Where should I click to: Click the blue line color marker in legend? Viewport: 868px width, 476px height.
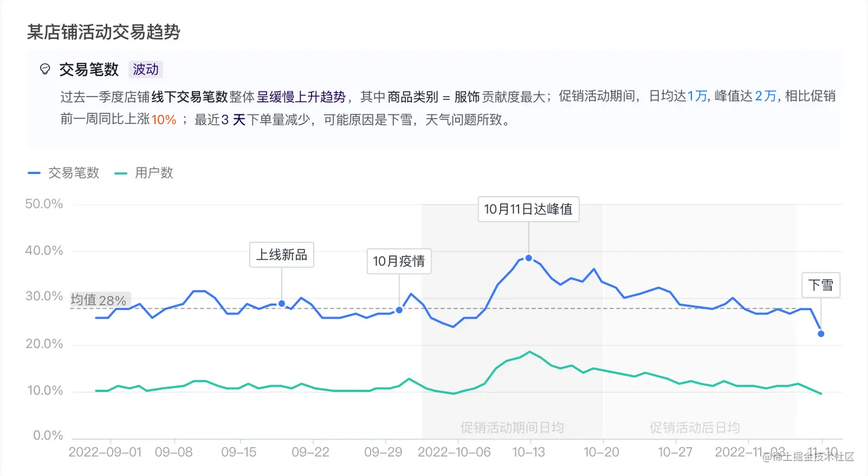click(34, 173)
